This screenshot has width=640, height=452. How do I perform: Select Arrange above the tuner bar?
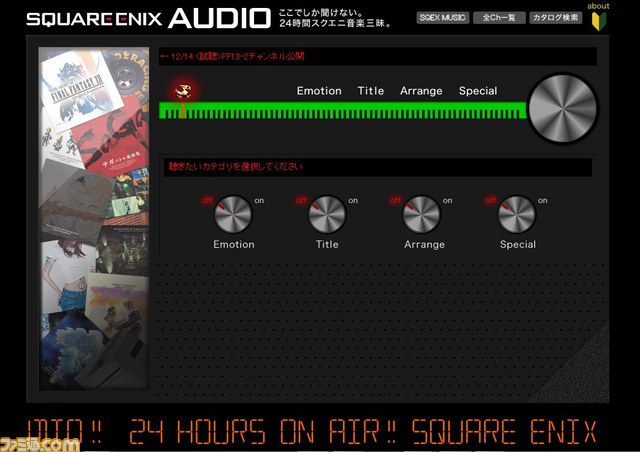pyautogui.click(x=421, y=91)
